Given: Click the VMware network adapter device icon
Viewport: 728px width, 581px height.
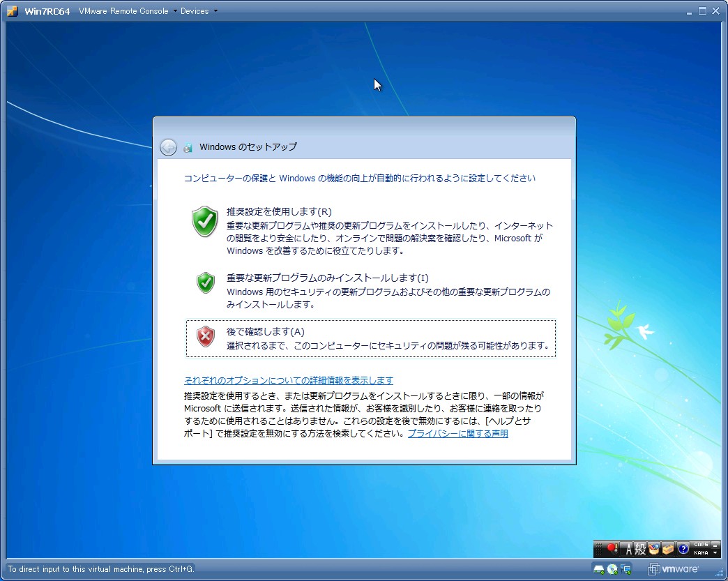Looking at the screenshot, I should (626, 569).
